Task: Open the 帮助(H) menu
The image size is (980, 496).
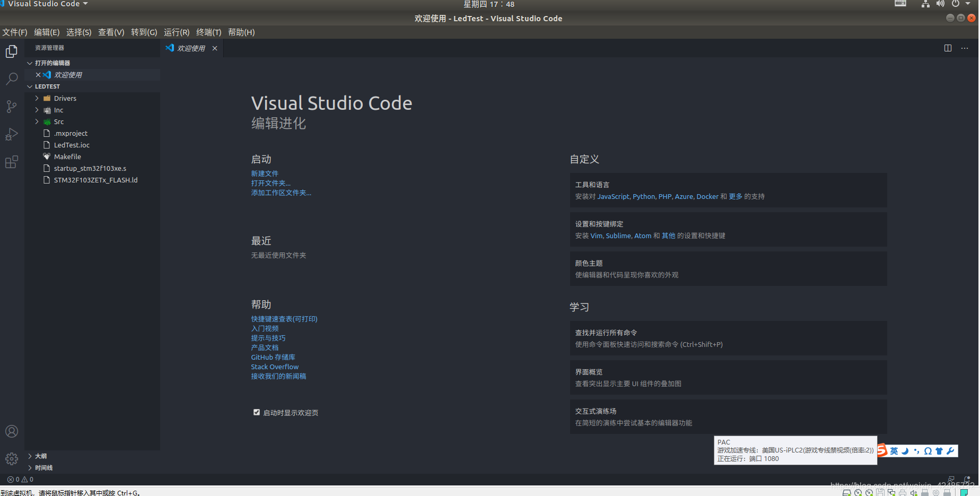Action: click(241, 32)
